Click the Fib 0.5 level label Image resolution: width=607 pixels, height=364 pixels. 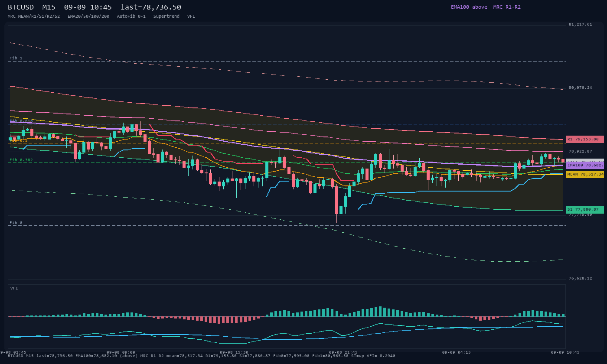pos(19,140)
